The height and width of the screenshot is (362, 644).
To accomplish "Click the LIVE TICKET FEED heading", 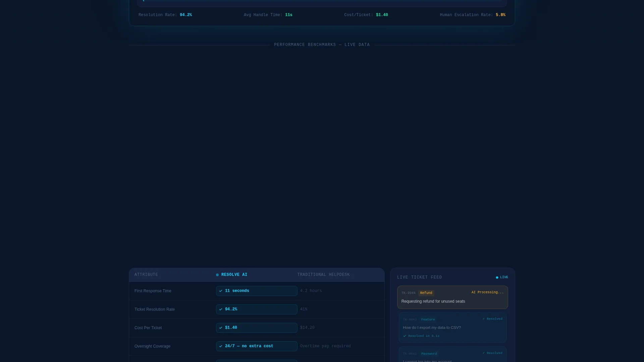I will click(419, 278).
